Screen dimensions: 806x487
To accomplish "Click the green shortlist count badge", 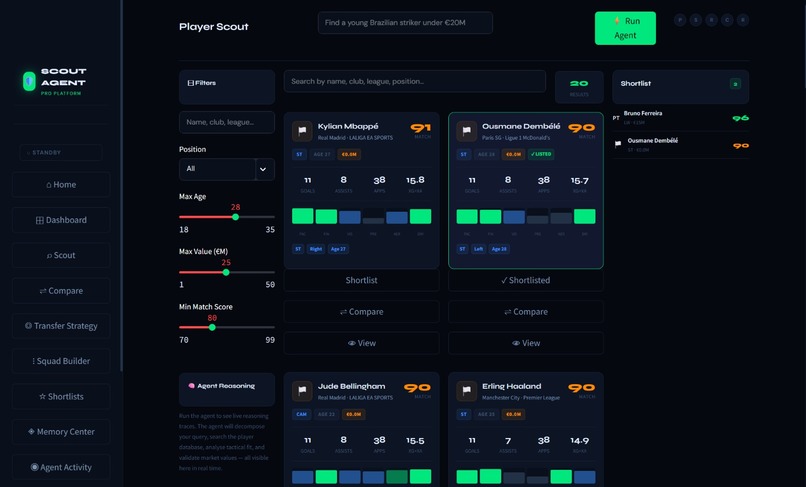I will tap(736, 84).
